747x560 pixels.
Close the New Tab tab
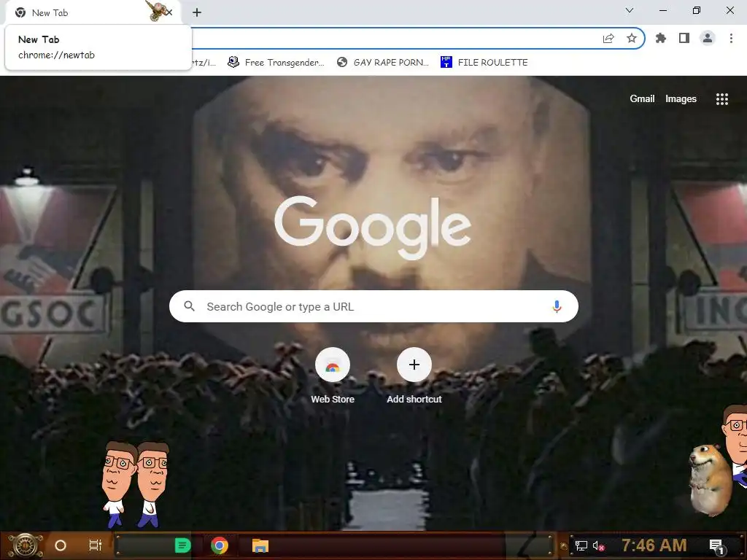click(169, 12)
